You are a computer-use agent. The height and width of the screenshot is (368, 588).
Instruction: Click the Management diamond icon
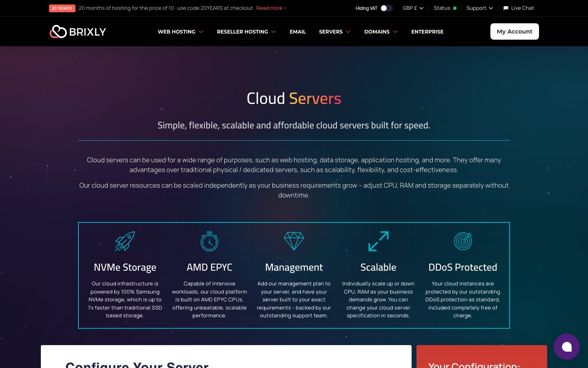point(294,241)
